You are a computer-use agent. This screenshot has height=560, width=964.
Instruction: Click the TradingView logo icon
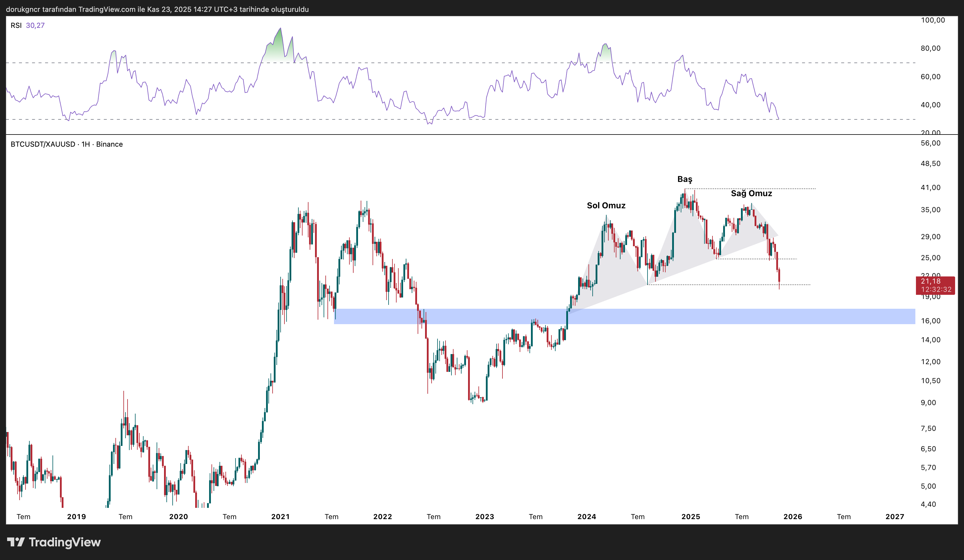(x=16, y=542)
